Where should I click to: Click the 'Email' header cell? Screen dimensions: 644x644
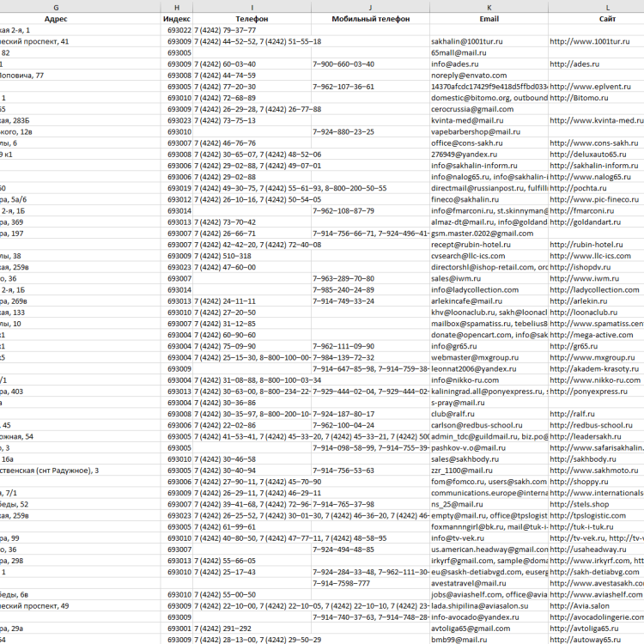click(489, 19)
